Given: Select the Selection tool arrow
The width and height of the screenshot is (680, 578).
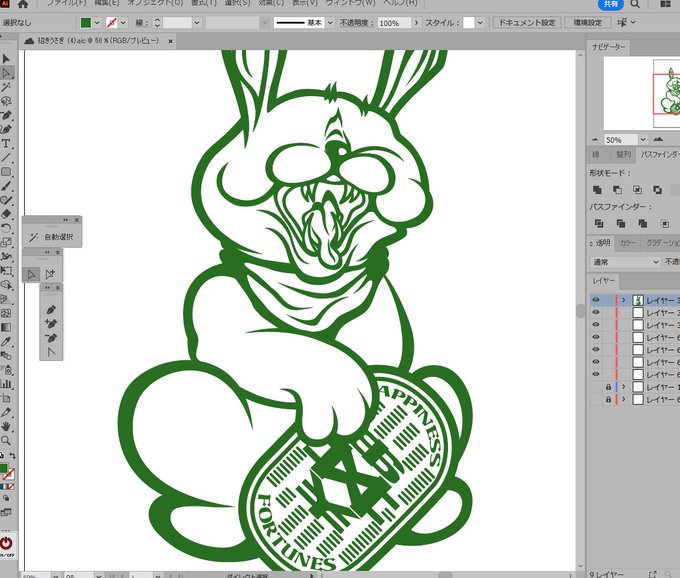Looking at the screenshot, I should [x=6, y=59].
